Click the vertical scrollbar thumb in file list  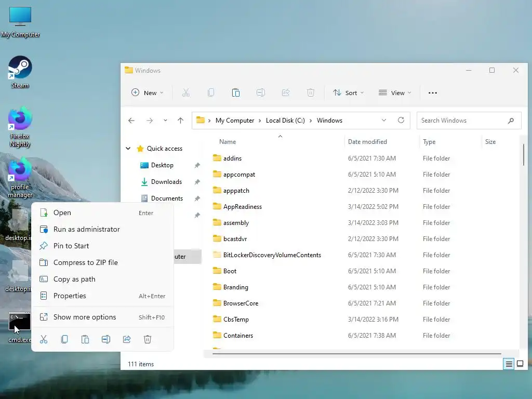point(524,155)
